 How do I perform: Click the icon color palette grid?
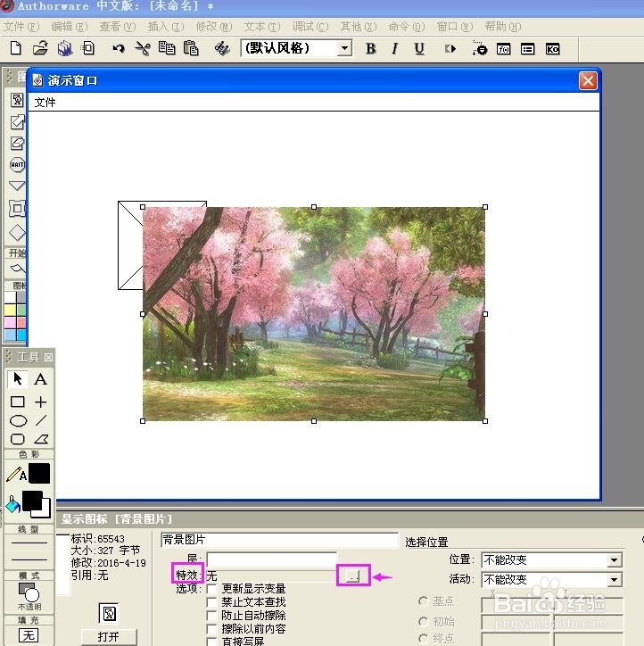16,316
